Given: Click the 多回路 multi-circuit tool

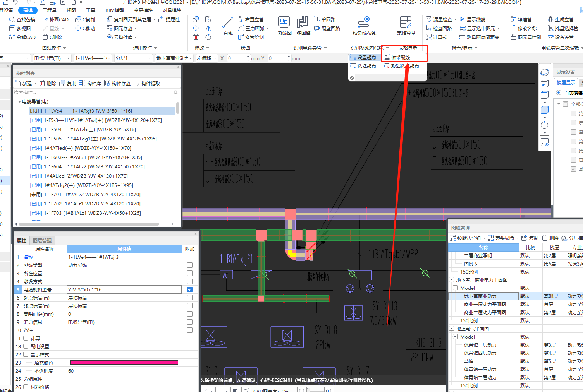Looking at the screenshot, I should (303, 26).
